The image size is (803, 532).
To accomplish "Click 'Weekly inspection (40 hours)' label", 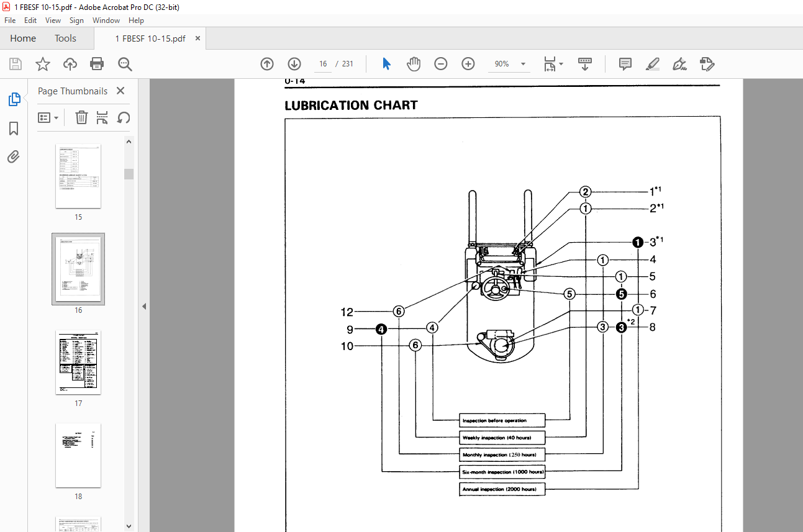I will (x=497, y=438).
